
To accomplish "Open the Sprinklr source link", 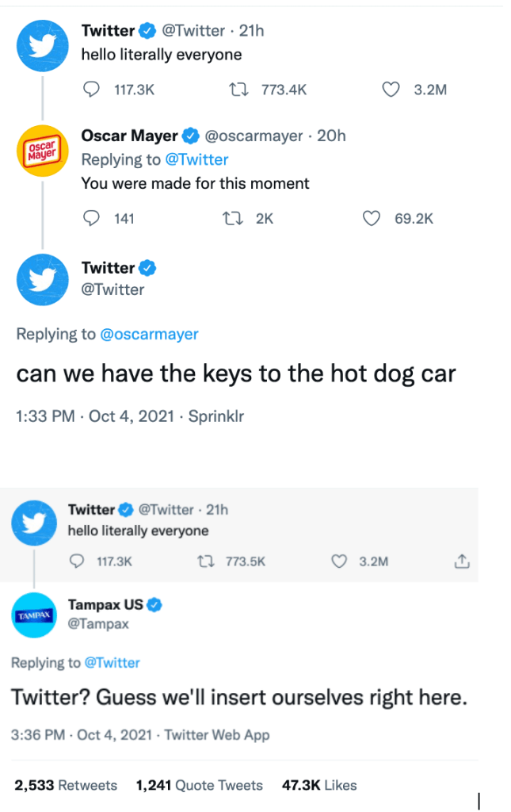I will pos(215,416).
